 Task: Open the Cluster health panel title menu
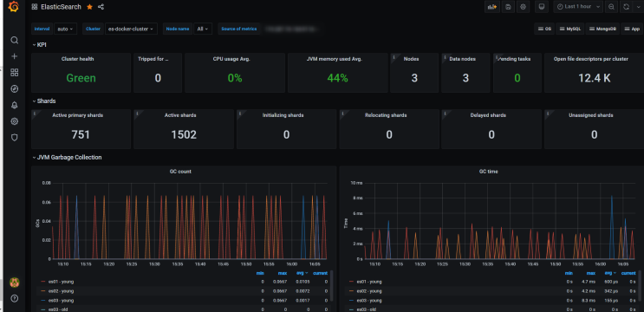pyautogui.click(x=78, y=59)
